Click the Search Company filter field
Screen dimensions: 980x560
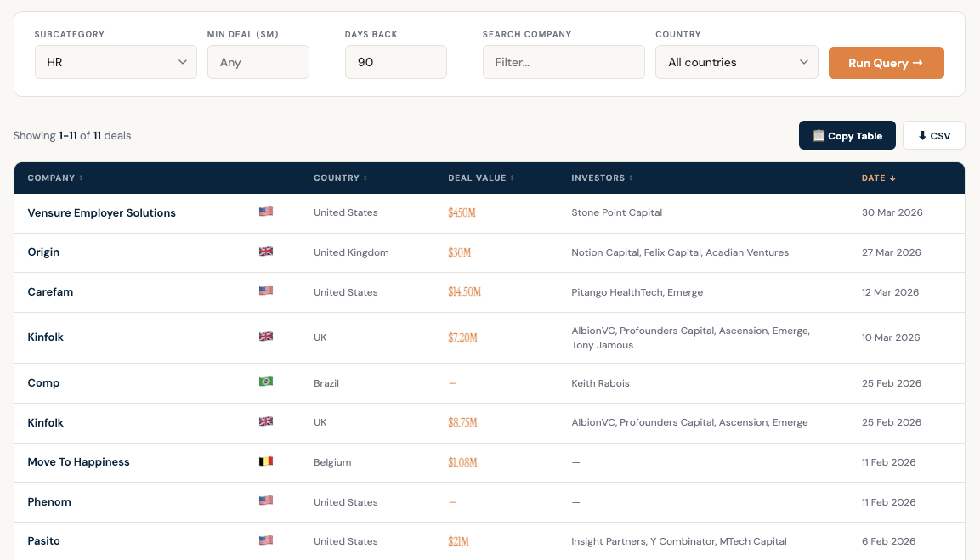coord(563,61)
